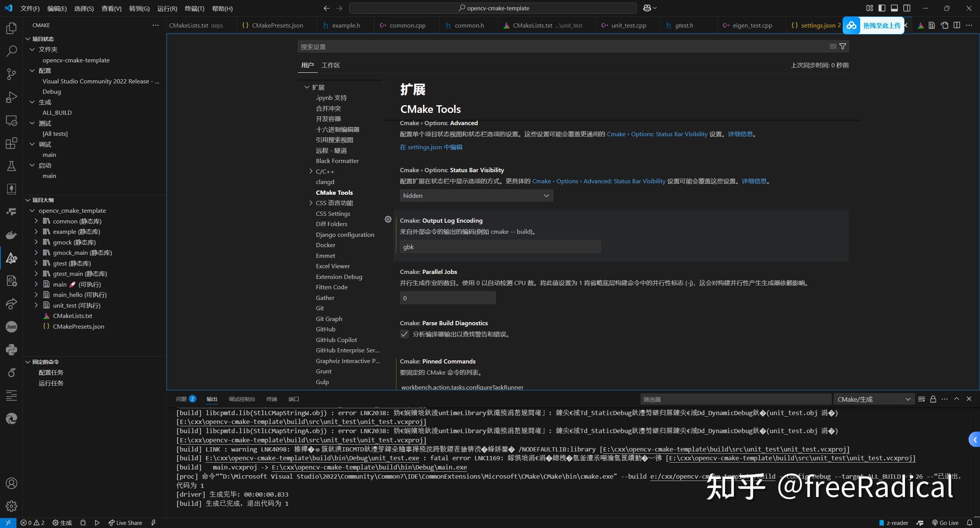Image resolution: width=980 pixels, height=528 pixels.
Task: Click the bug icon in the status bar
Action: 83,522
